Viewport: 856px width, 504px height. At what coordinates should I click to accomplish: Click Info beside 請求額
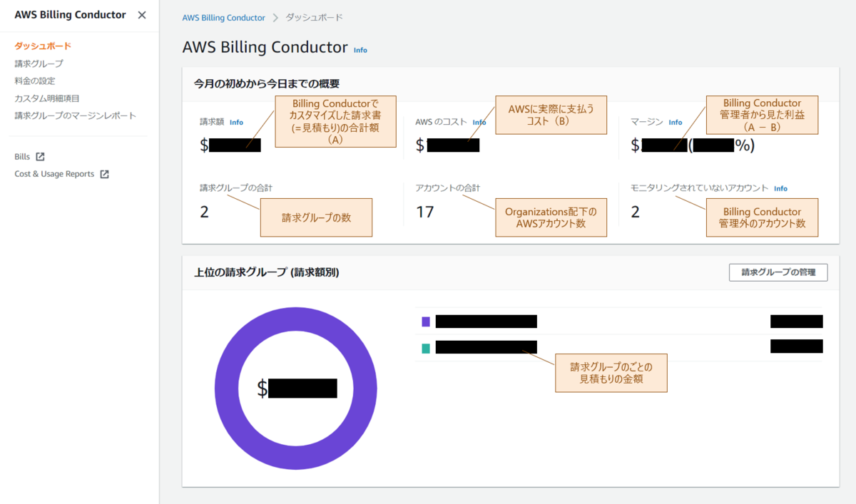(236, 122)
